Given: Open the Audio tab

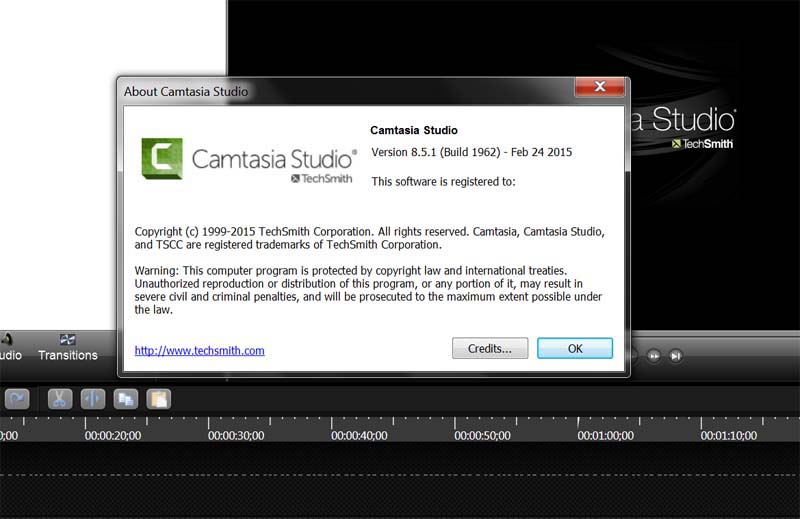Looking at the screenshot, I should point(8,348).
